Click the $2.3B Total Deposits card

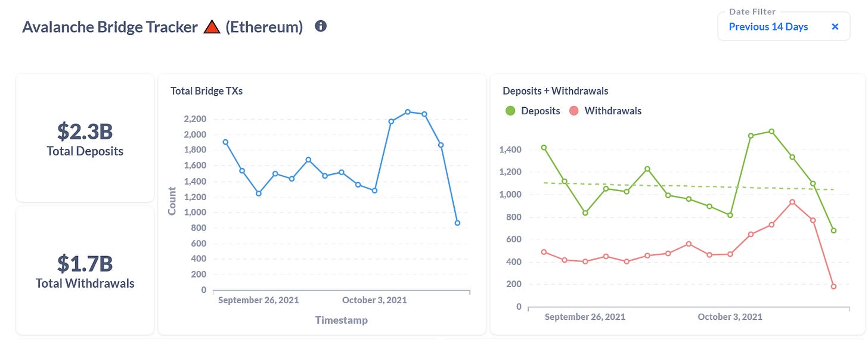point(85,138)
